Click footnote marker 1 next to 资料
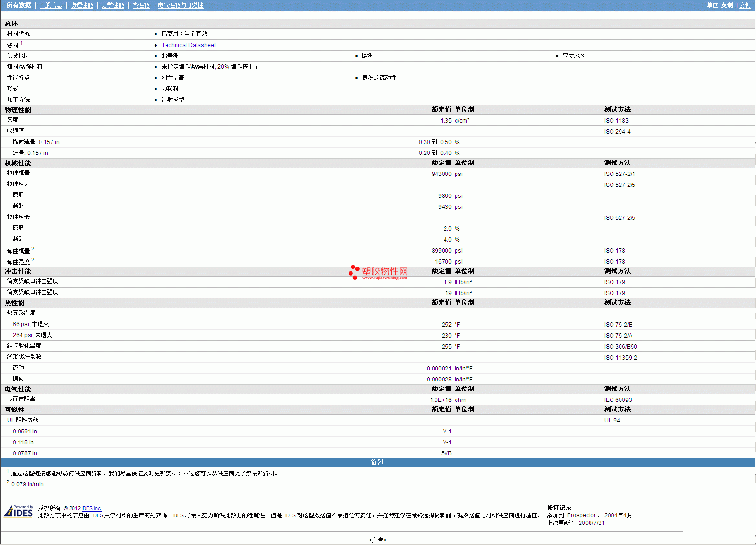Screen dimensions: 756x545 [x=21, y=43]
